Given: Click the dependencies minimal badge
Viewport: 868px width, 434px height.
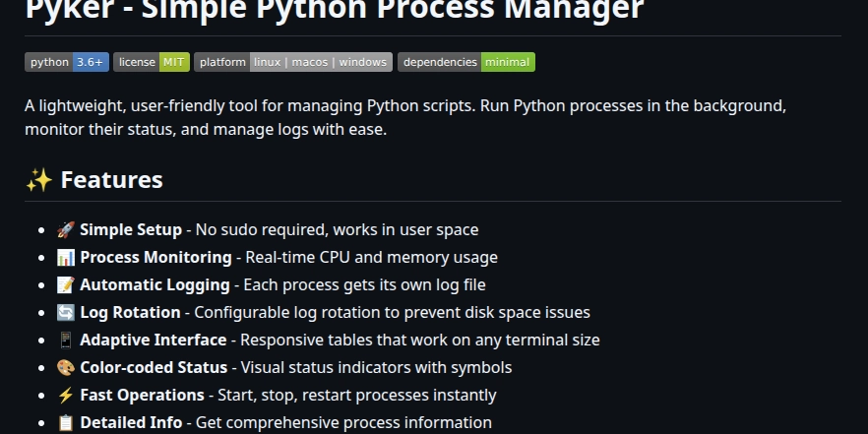Looking at the screenshot, I should 466,62.
